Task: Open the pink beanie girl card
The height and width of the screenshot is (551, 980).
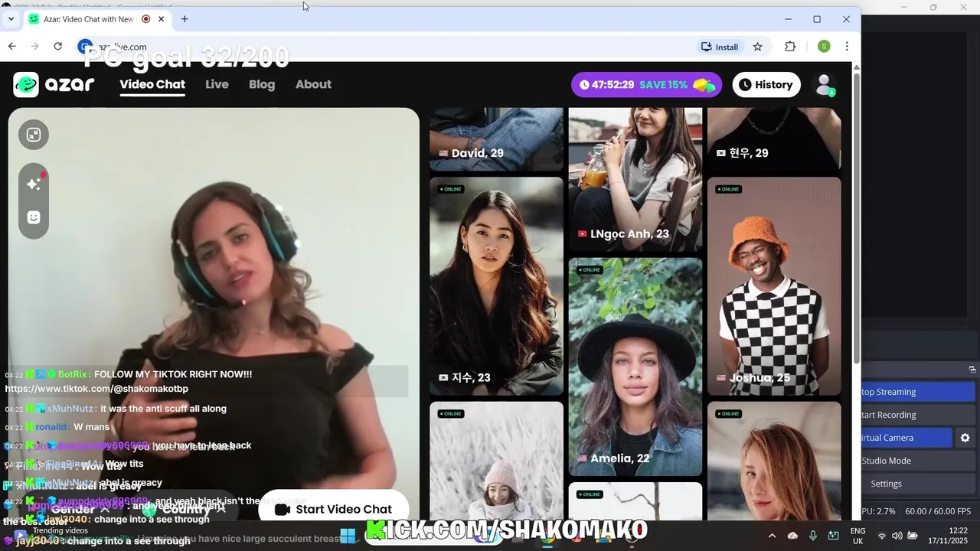Action: pyautogui.click(x=496, y=461)
